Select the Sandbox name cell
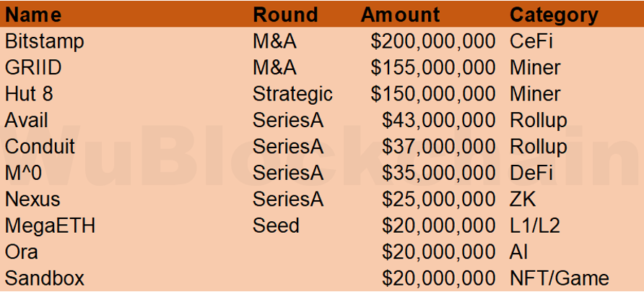Screen dimensions: 644x292 pos(44,278)
